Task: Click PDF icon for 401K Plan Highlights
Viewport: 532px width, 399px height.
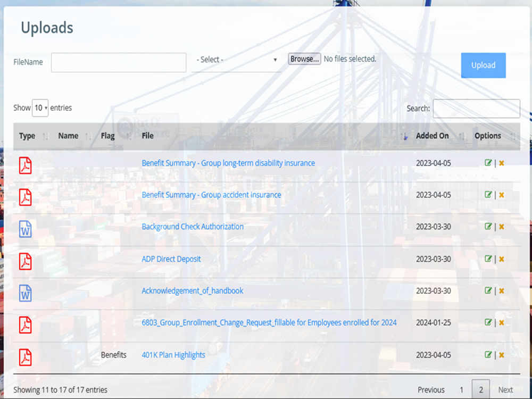Action: pos(26,358)
